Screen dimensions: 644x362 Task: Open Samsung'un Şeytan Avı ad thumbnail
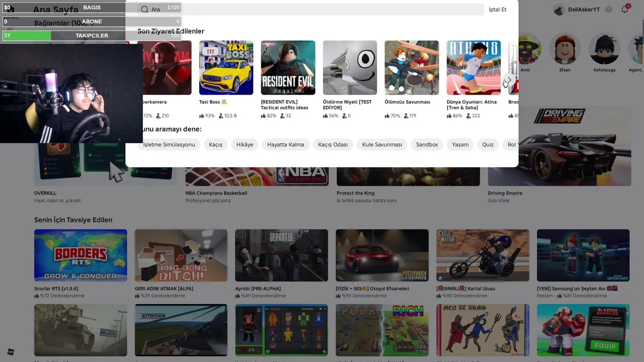click(x=583, y=255)
